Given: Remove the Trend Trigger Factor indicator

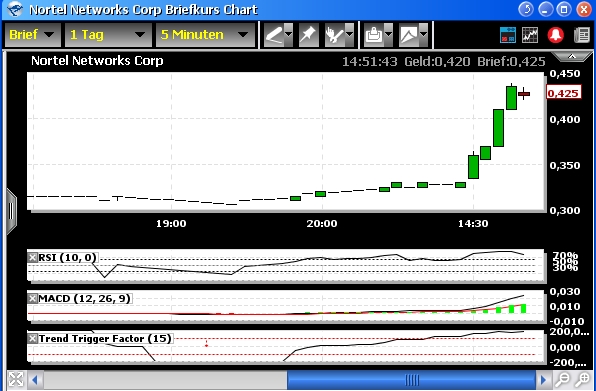Looking at the screenshot, I should (x=33, y=339).
